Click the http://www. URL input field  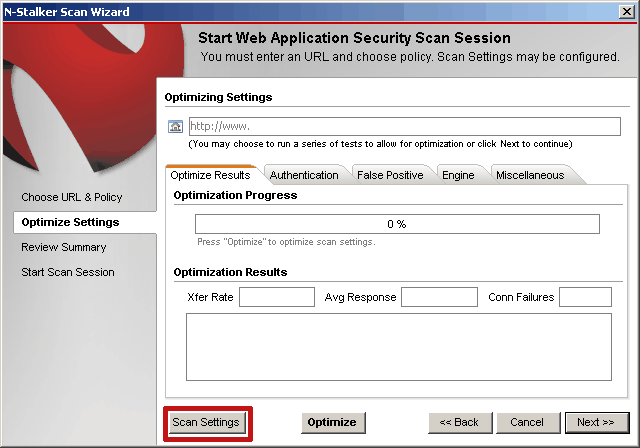pyautogui.click(x=404, y=126)
